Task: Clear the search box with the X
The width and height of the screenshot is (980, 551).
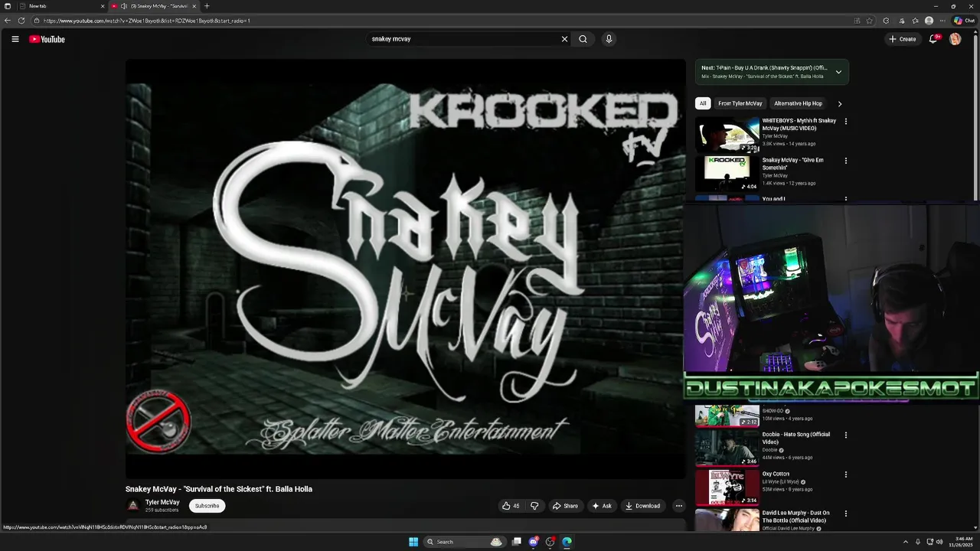Action: pyautogui.click(x=565, y=39)
